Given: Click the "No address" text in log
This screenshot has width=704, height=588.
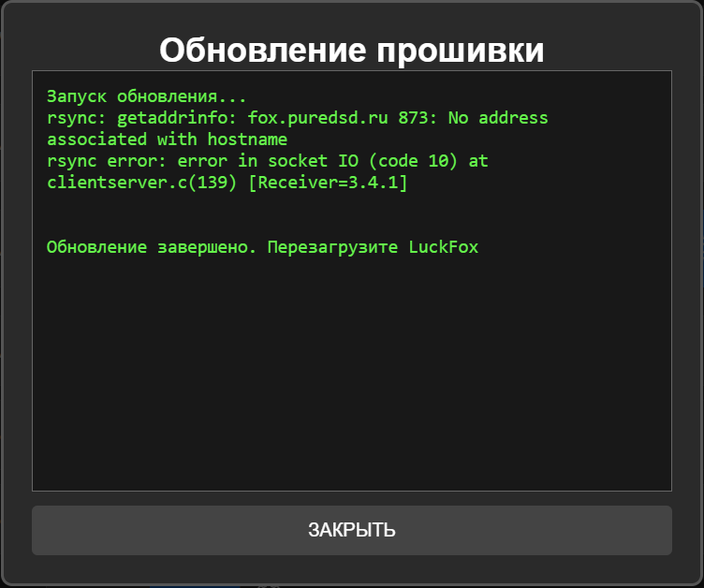Looking at the screenshot, I should pos(498,119).
